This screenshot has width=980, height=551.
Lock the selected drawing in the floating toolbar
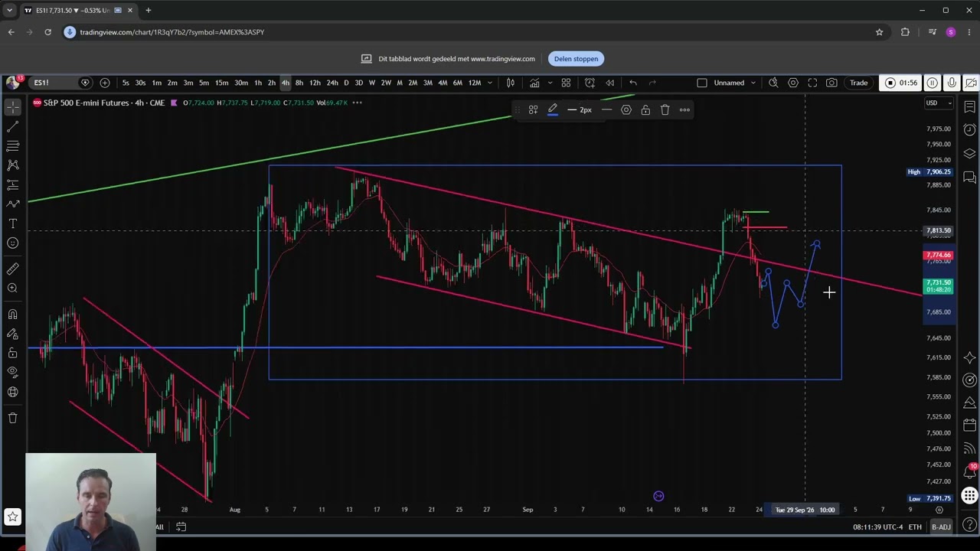point(645,109)
